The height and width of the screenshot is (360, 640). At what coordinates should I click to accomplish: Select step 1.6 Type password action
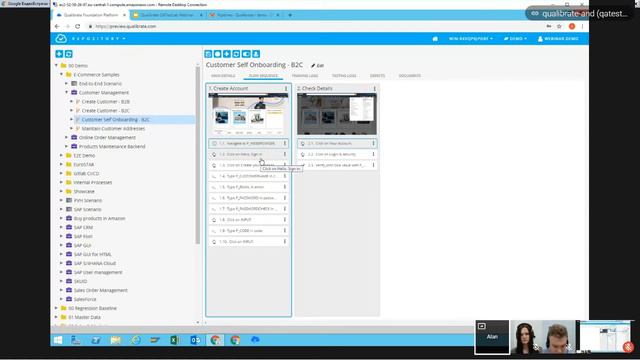coord(248,198)
